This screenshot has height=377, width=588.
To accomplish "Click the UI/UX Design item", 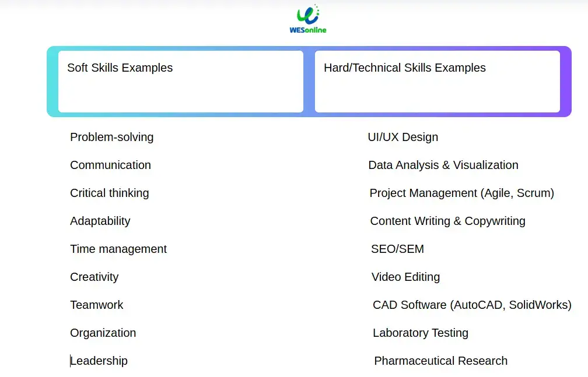I will (403, 137).
